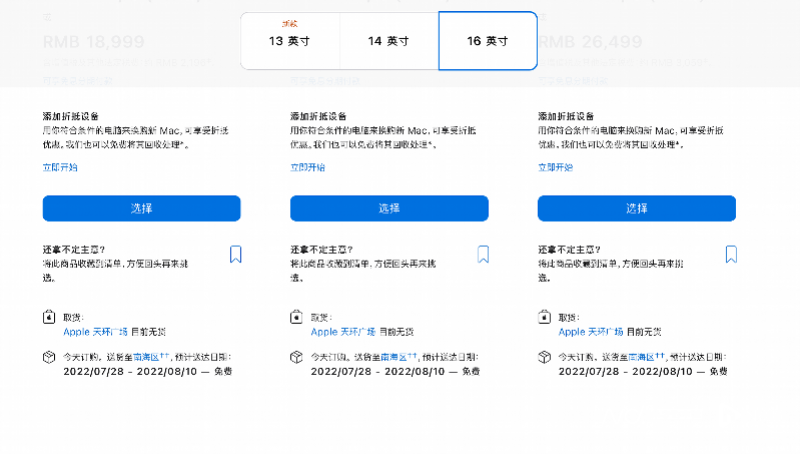
Task: Save the first-column model with its bookmark icon
Action: (235, 254)
